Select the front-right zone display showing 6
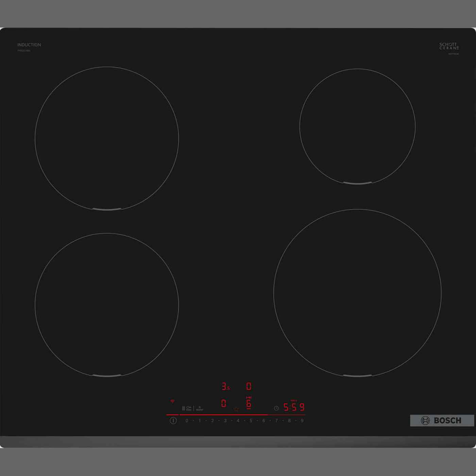This screenshot has width=476, height=476. click(249, 404)
